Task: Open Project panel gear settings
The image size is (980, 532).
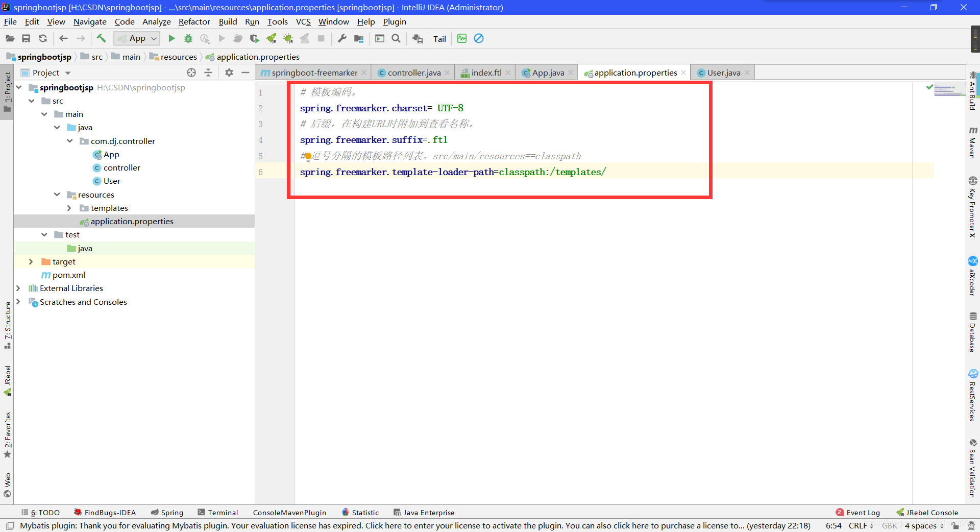Action: pyautogui.click(x=229, y=72)
